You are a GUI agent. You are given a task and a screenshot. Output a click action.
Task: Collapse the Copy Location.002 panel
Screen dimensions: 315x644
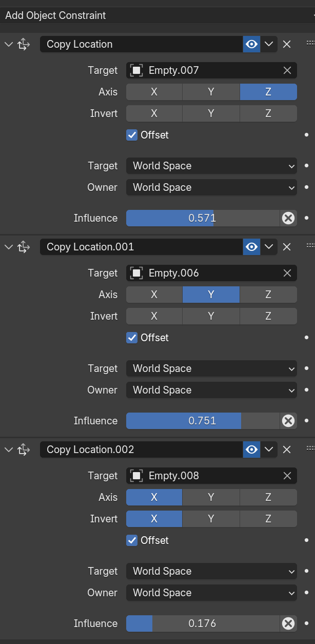coord(8,450)
